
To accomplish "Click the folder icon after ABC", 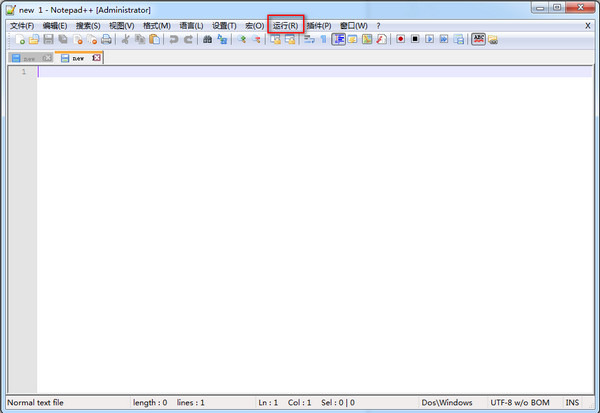I will [x=493, y=39].
